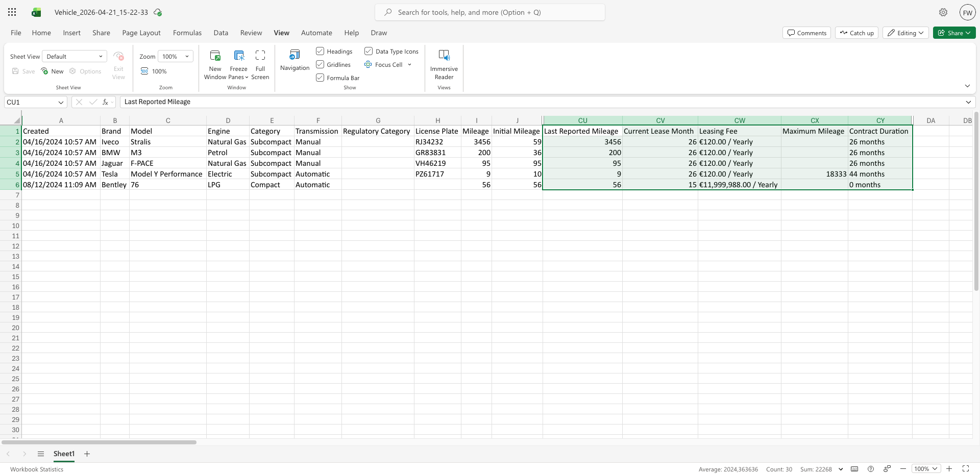Viewport: 980px width, 474px height.
Task: Click the Select All corner triangle
Action: 17,120
